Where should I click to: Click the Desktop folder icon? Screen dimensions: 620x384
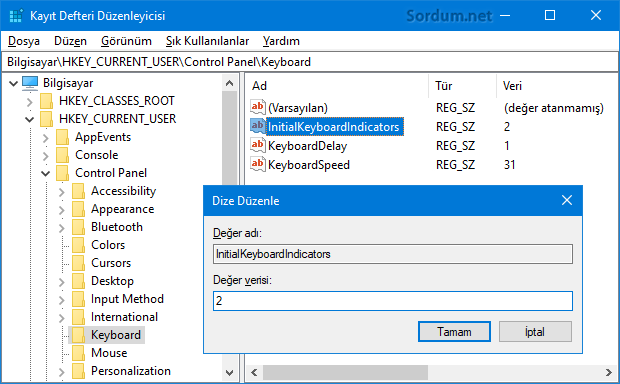(78, 281)
